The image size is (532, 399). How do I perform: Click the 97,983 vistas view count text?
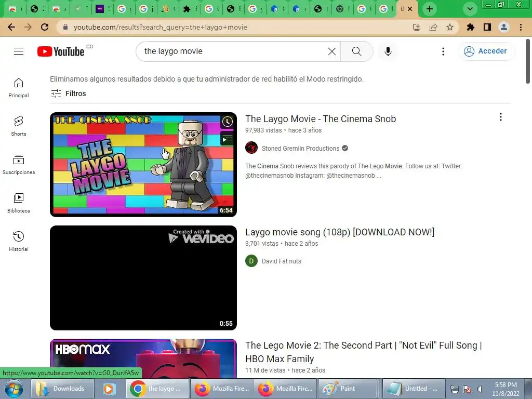click(x=263, y=130)
